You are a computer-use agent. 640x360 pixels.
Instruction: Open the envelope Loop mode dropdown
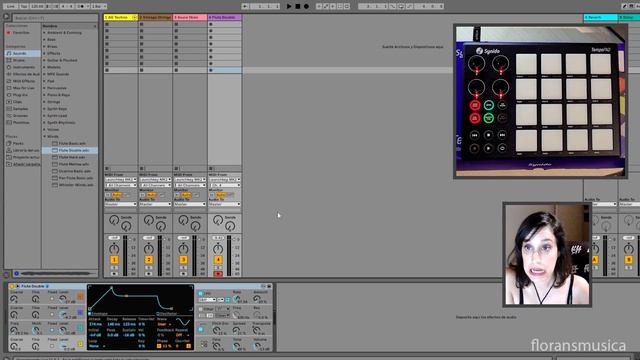coord(96,346)
